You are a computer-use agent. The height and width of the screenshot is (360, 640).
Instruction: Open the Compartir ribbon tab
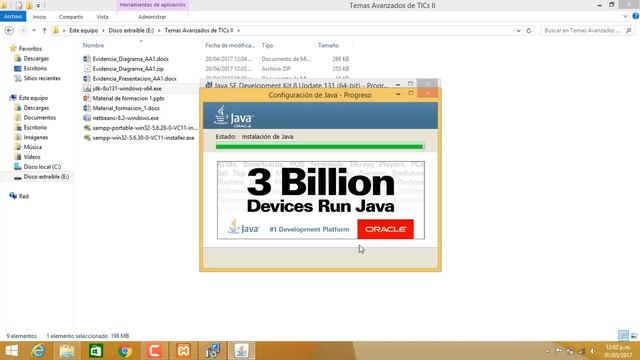[x=71, y=17]
